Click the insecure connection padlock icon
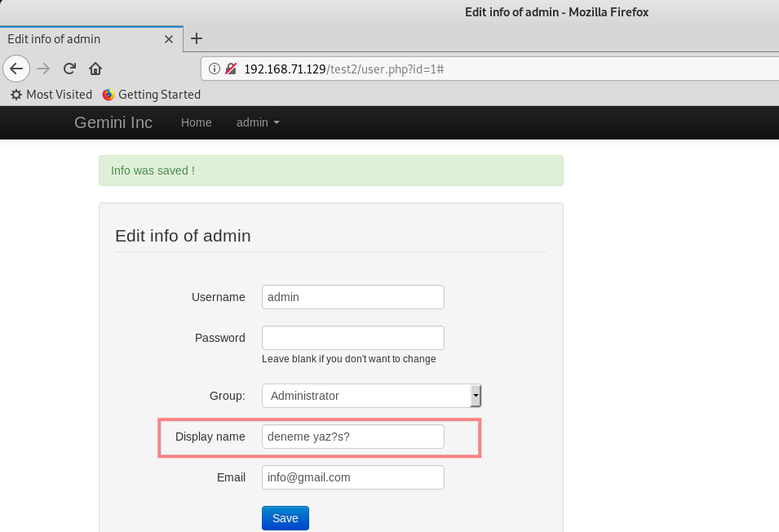Image resolution: width=779 pixels, height=532 pixels. click(x=231, y=69)
